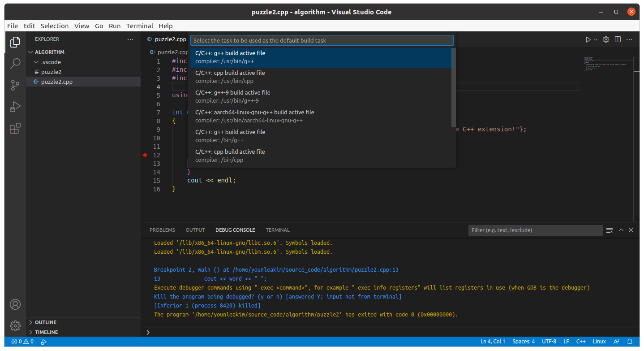This screenshot has width=644, height=351.
Task: Open the Explorer view in the activity bar
Action: [15, 42]
